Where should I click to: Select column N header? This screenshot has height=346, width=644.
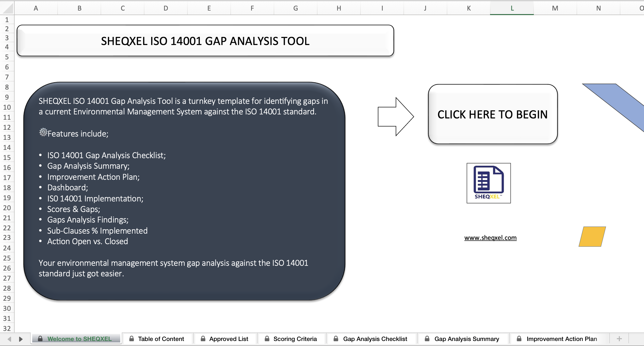click(598, 8)
